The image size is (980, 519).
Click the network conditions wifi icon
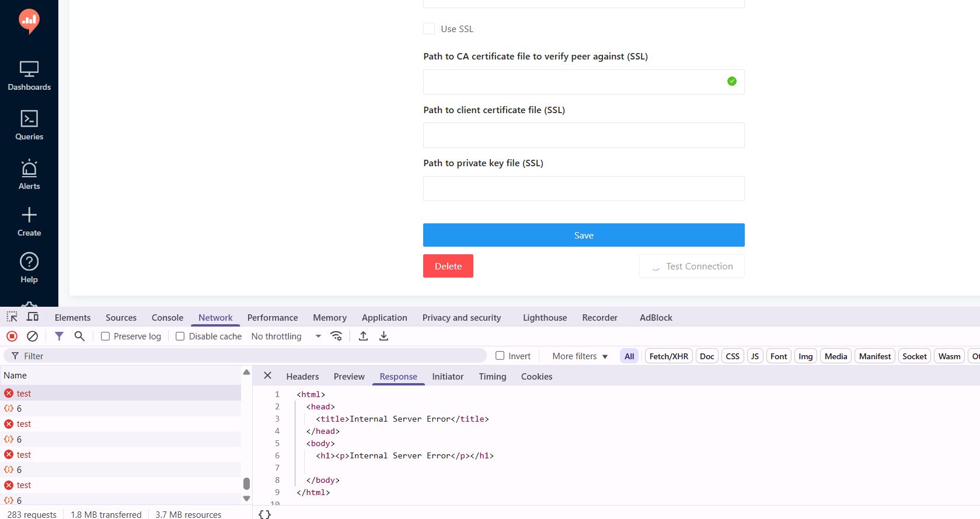click(x=336, y=336)
